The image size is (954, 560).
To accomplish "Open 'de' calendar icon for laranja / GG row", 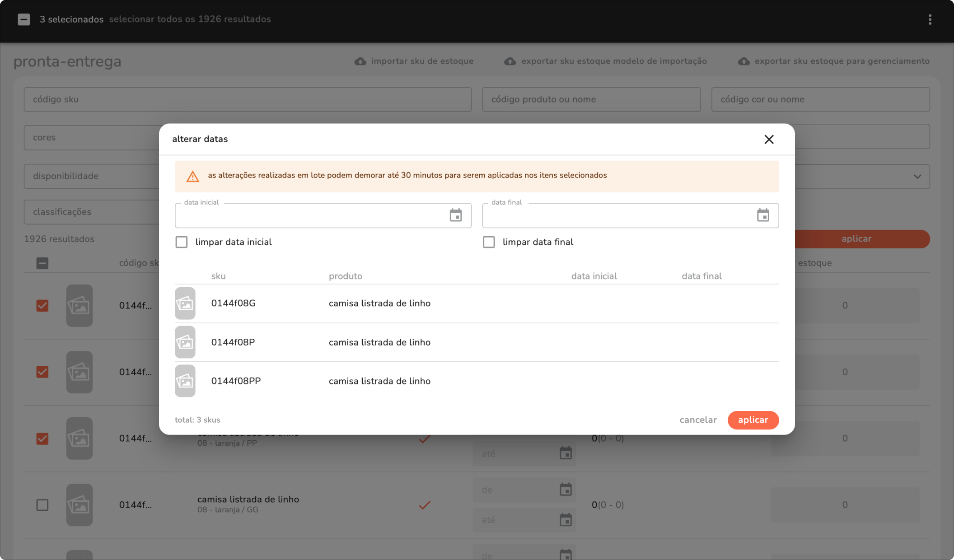I will 566,490.
